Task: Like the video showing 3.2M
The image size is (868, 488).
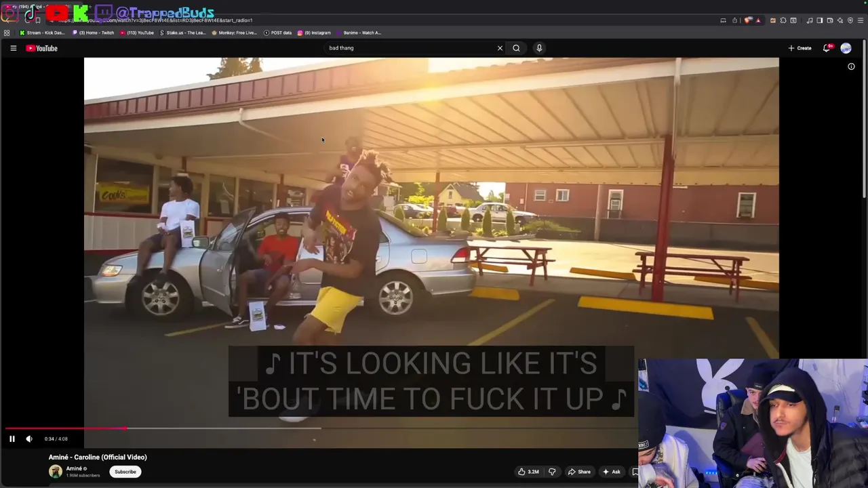Action: (528, 472)
